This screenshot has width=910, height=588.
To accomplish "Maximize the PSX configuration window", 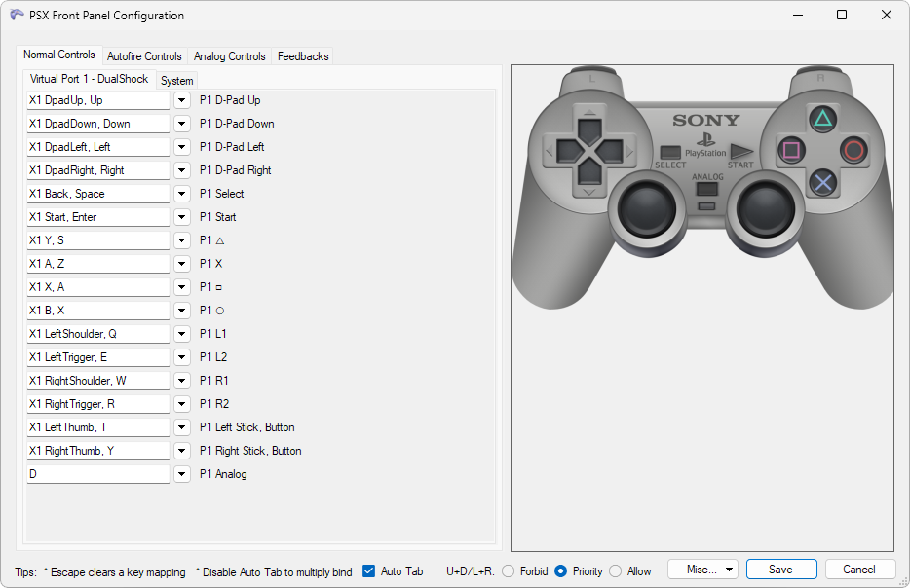I will 842,15.
